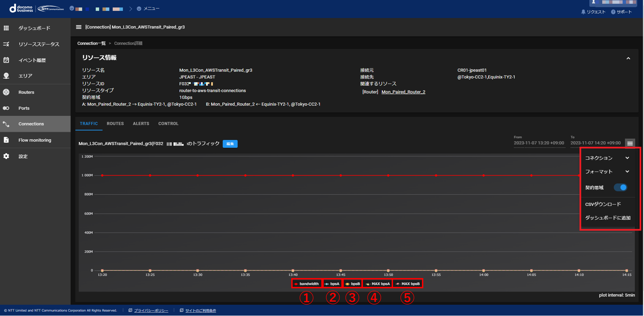Toggle bandwidth series in chart legend
This screenshot has width=644, height=316.
click(307, 284)
